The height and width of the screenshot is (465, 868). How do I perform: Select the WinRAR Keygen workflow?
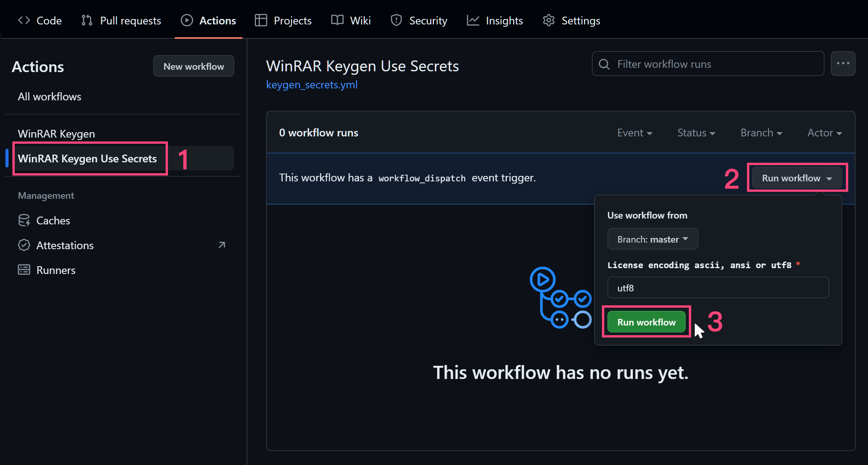pos(56,134)
